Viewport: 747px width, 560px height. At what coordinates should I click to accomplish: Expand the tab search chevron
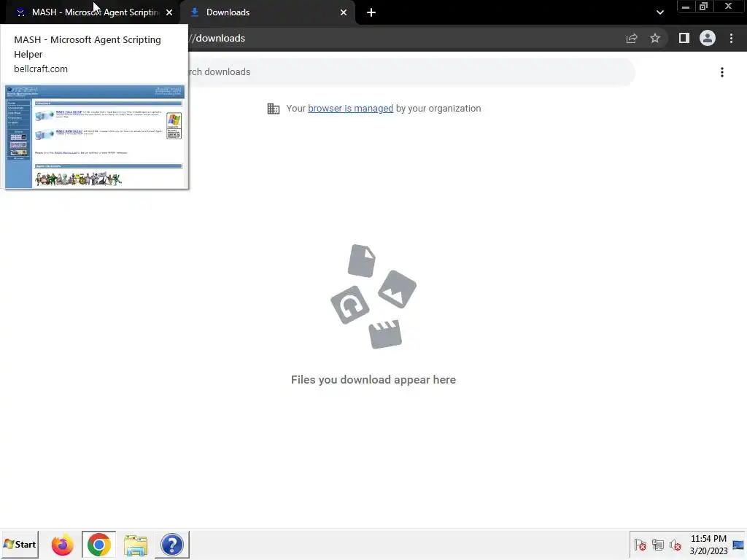[x=659, y=12]
